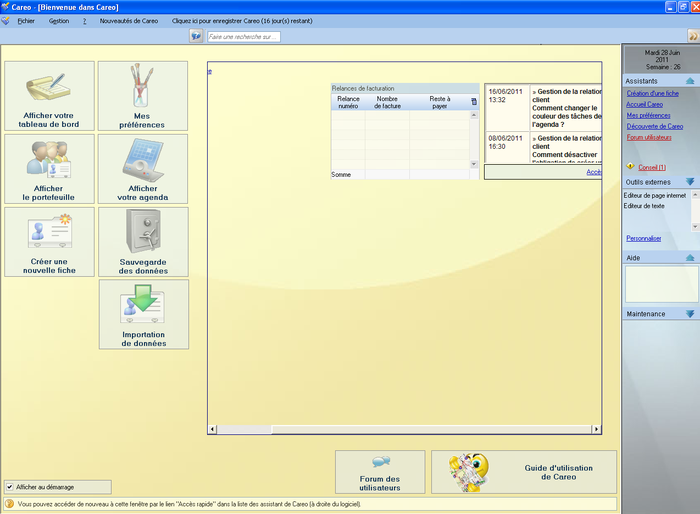The image size is (700, 514).
Task: Open the Forum utilisateurs sidebar link
Action: 649,137
